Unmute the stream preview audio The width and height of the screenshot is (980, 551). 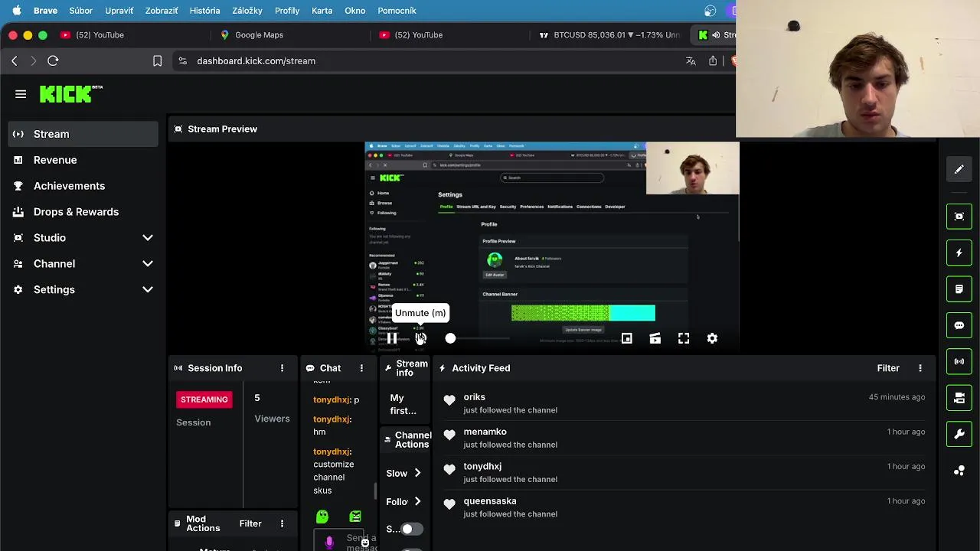pos(420,338)
